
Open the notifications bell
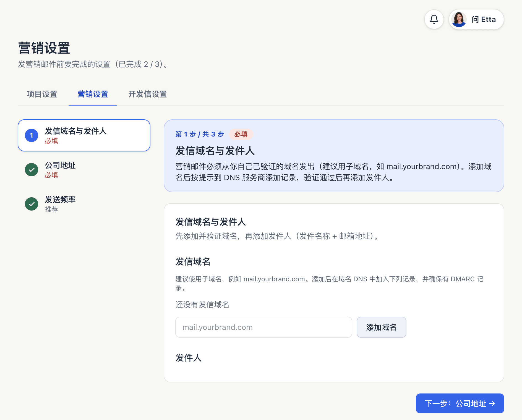coord(434,19)
